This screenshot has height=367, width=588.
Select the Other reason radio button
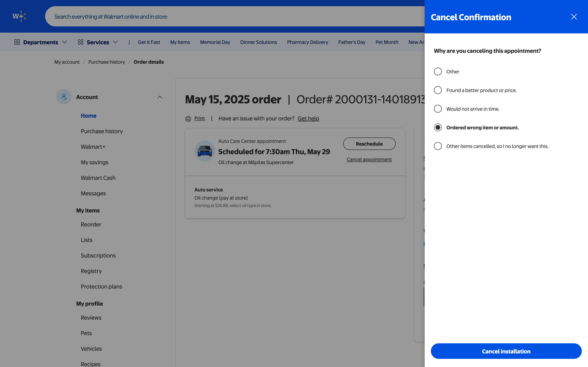438,72
